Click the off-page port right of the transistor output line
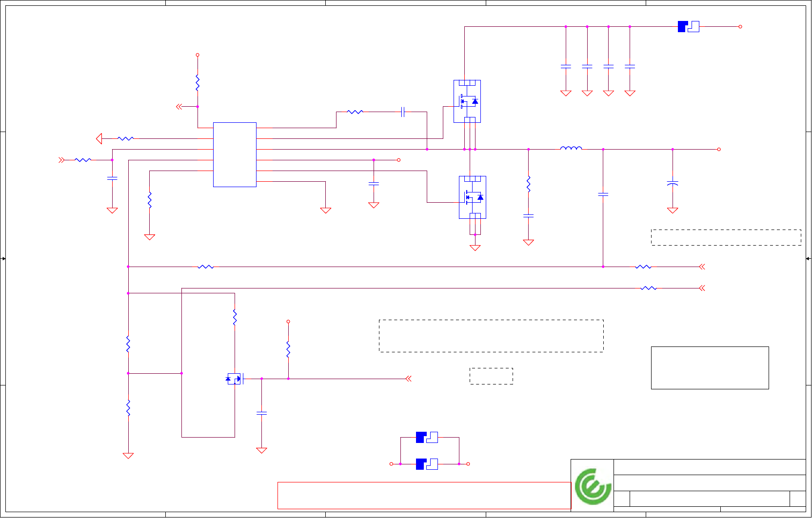The height and width of the screenshot is (518, 812). click(x=409, y=379)
